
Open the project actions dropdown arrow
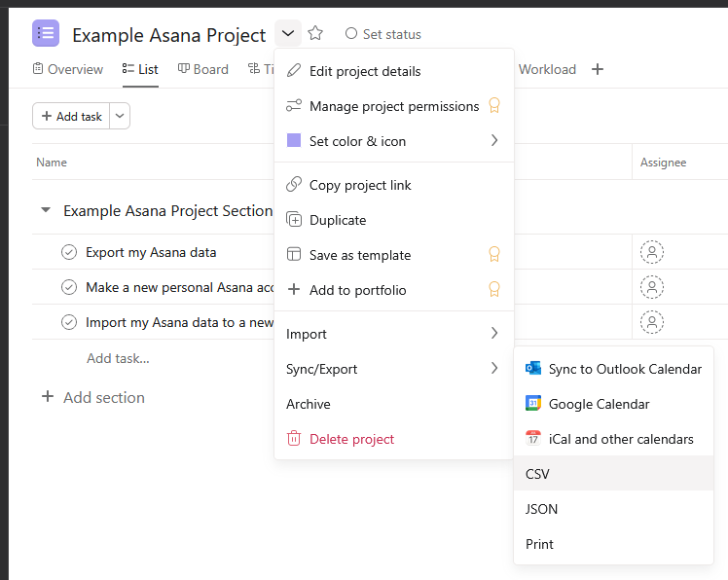click(288, 33)
